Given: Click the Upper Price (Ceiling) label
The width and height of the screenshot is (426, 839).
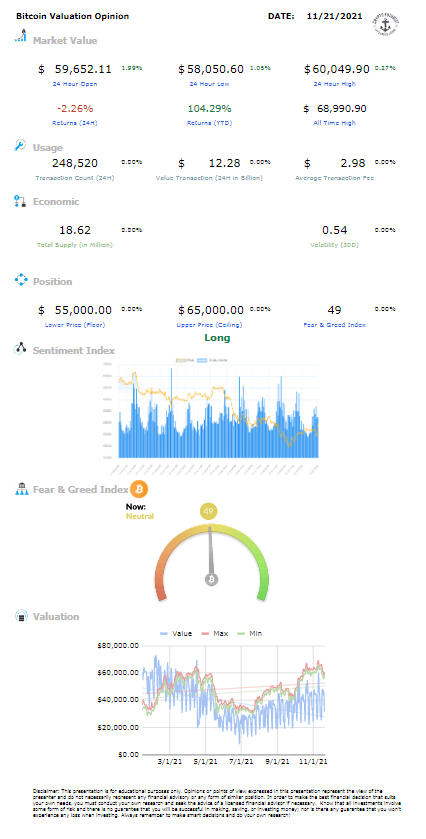Looking at the screenshot, I should [x=210, y=325].
